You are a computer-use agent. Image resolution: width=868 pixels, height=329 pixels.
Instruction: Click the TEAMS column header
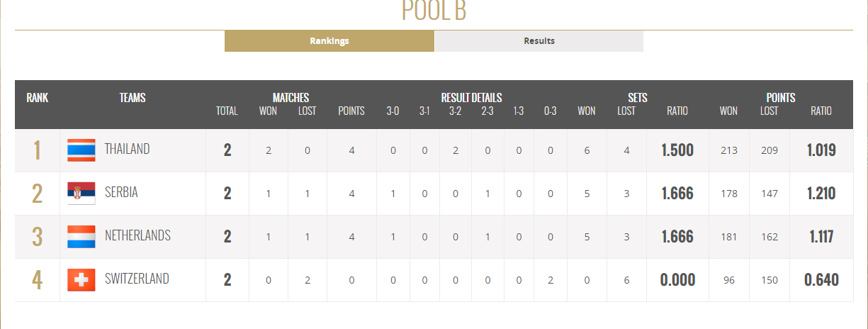pos(133,98)
